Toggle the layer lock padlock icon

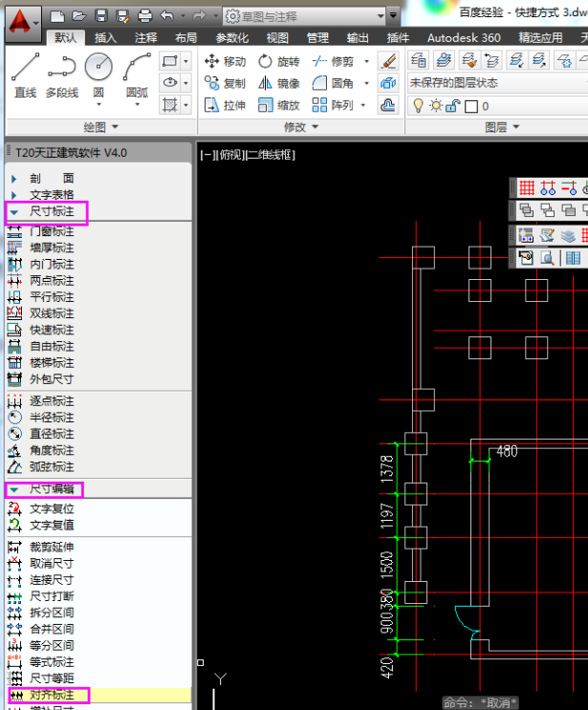pyautogui.click(x=453, y=106)
